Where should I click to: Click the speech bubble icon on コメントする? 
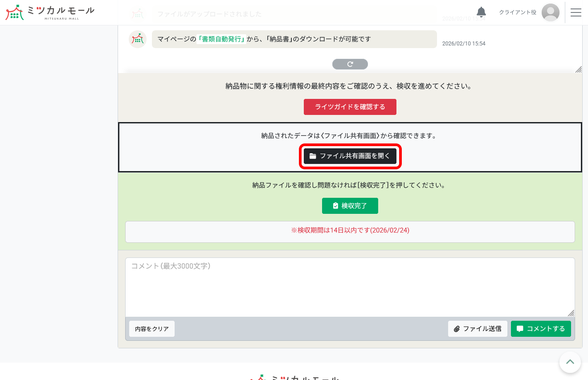pos(520,329)
